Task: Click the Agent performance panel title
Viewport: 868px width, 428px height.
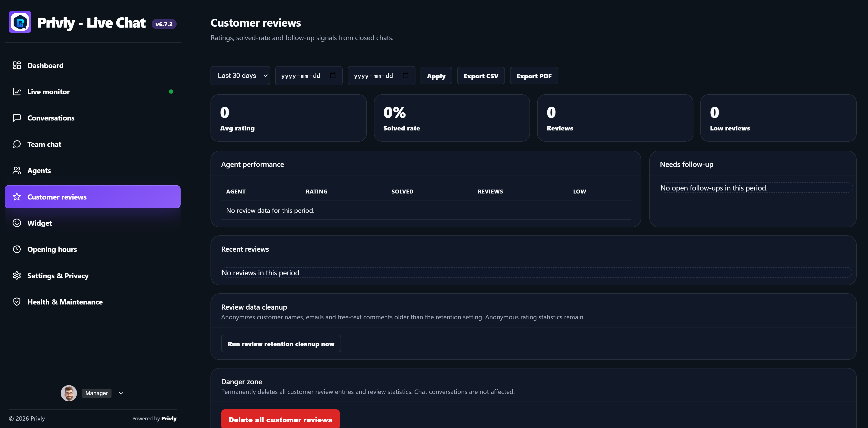Action: click(x=252, y=164)
